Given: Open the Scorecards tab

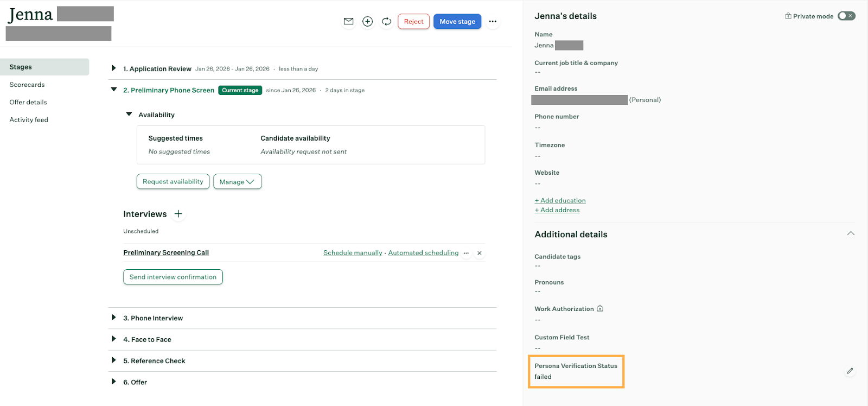Looking at the screenshot, I should [27, 85].
